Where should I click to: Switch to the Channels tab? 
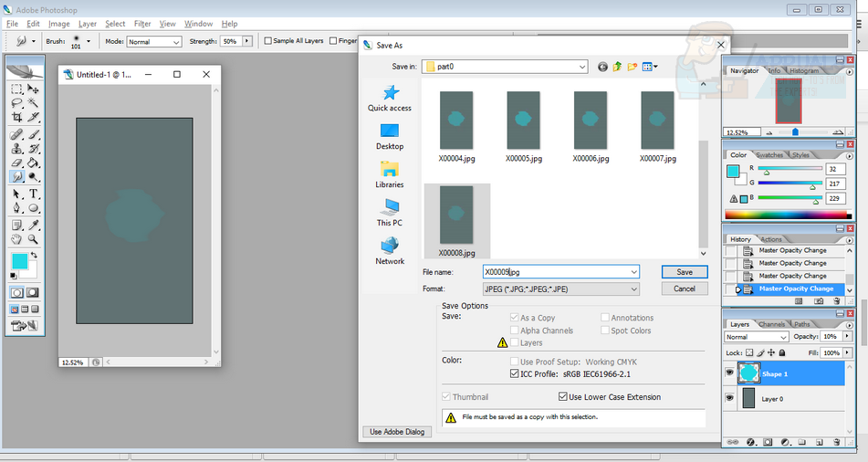pyautogui.click(x=771, y=324)
